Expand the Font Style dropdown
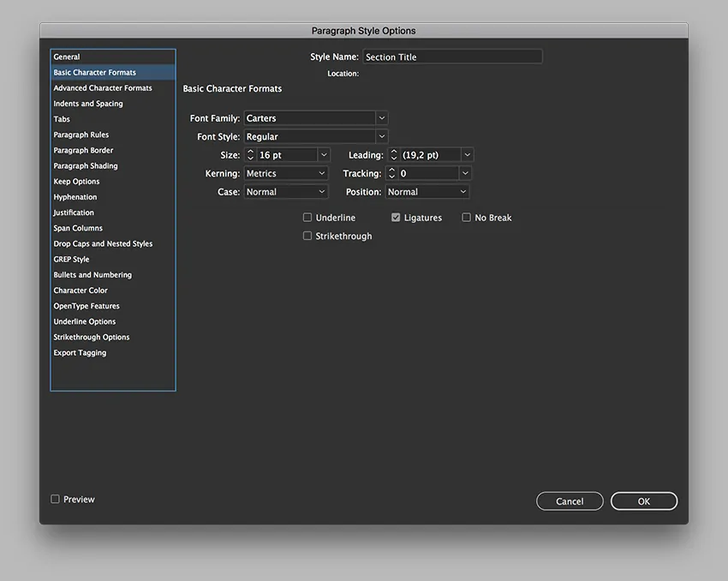The image size is (728, 581). point(382,136)
